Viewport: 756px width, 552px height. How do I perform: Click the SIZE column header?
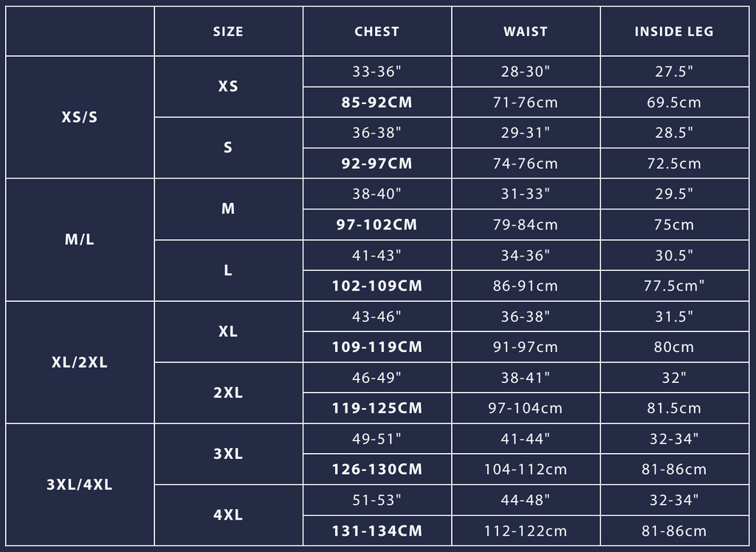[228, 31]
